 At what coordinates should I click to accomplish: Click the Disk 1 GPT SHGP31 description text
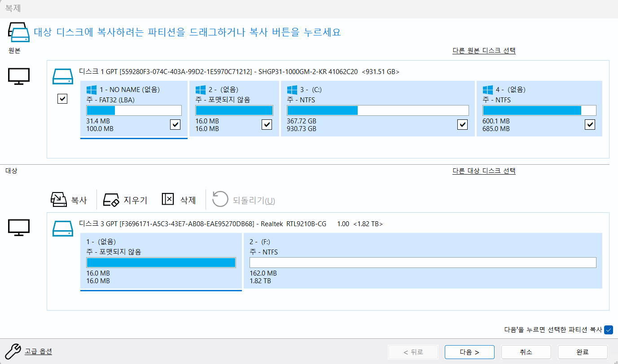tap(239, 72)
